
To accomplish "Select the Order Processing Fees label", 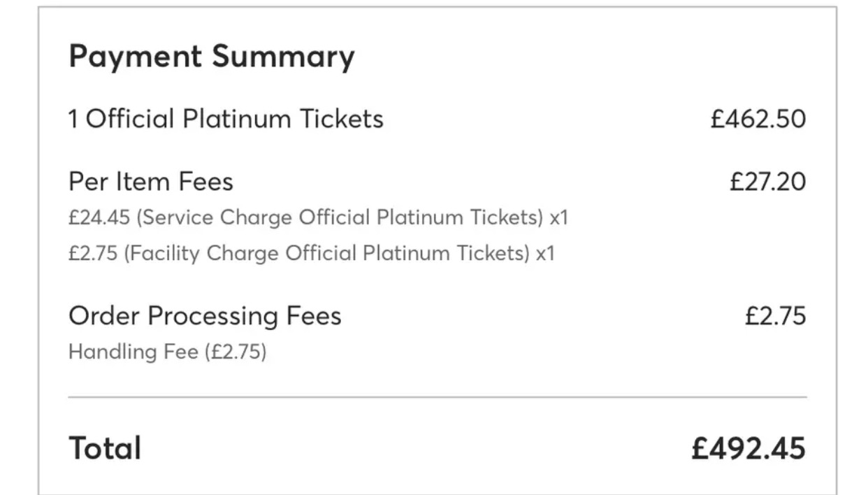I will 205,316.
